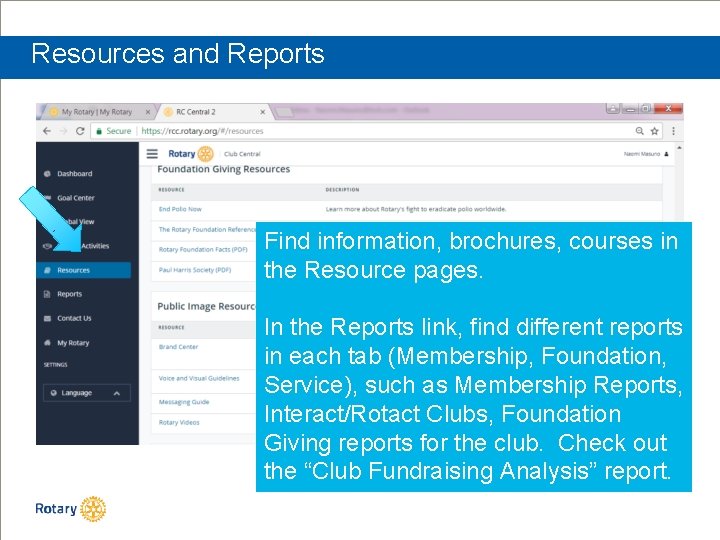Viewport: 720px width, 540px height.
Task: Close the My Rotary browser tab
Action: pyautogui.click(x=148, y=112)
